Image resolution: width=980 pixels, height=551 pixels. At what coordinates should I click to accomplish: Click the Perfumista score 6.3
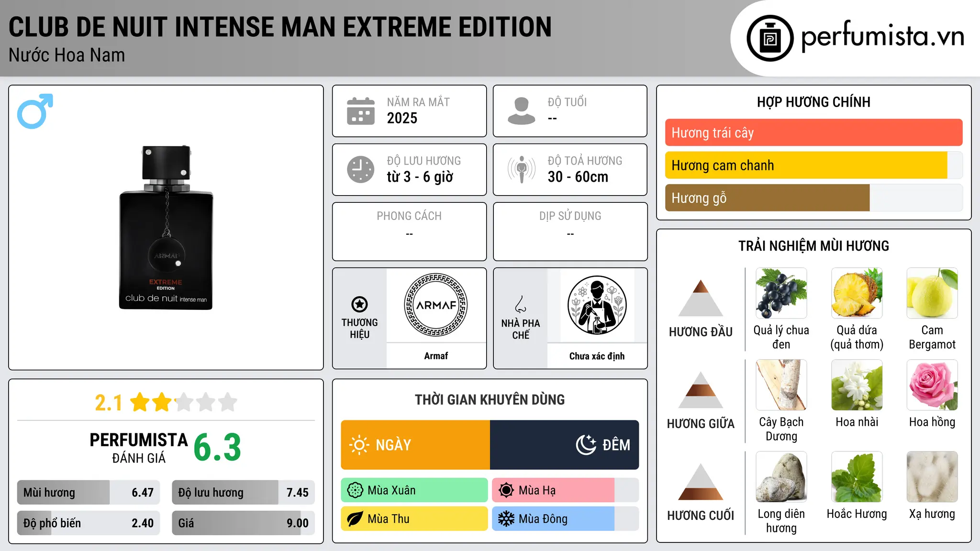click(x=217, y=447)
